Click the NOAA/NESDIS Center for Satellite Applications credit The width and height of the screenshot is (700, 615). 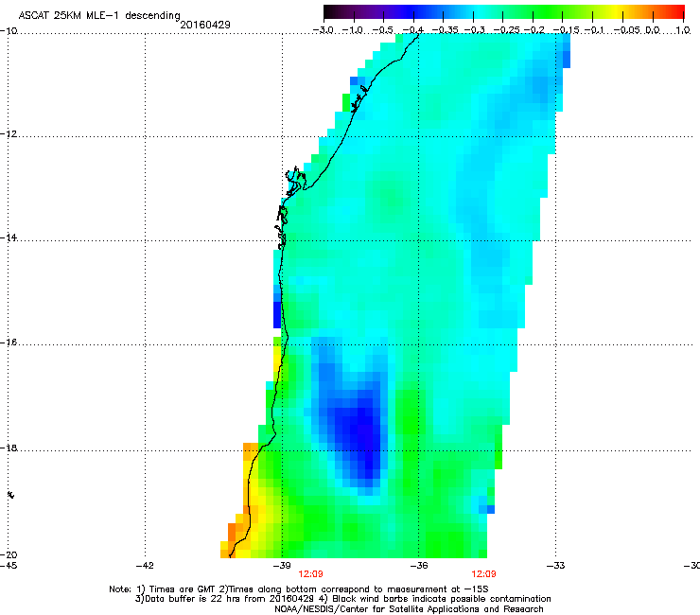[409, 609]
